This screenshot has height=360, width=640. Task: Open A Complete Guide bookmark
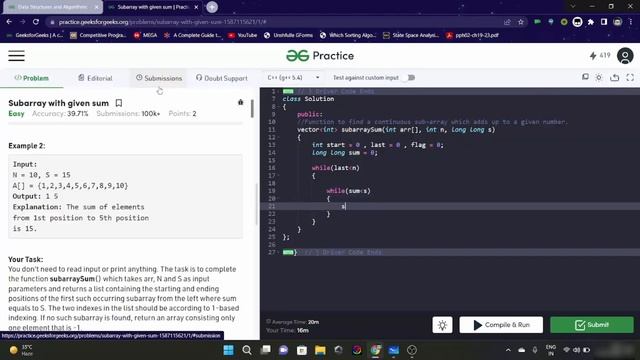[192, 35]
